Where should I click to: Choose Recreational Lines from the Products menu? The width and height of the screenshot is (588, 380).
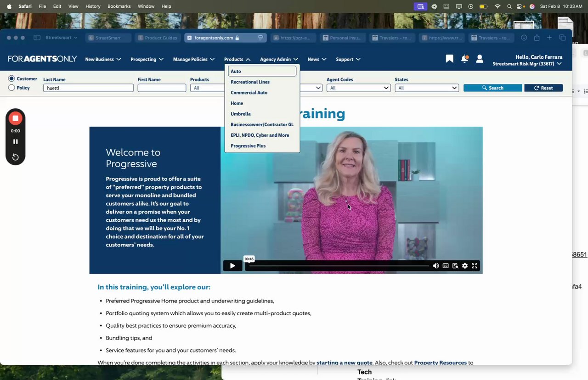(x=250, y=82)
